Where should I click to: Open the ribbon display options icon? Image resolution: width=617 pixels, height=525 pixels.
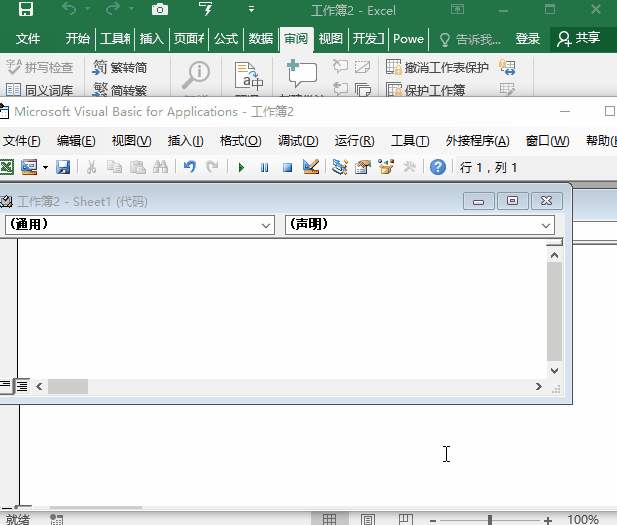click(x=457, y=9)
